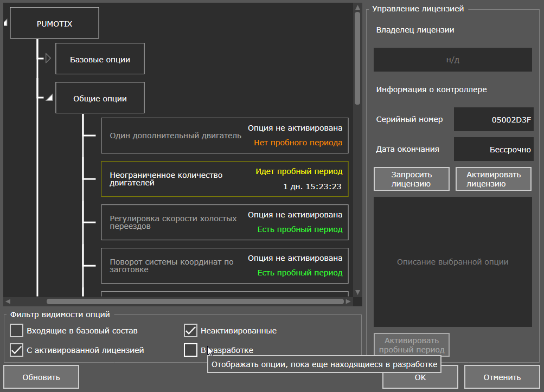The width and height of the screenshot is (544, 392).
Task: Select Поворот системы координат по заготовке
Action: click(225, 266)
